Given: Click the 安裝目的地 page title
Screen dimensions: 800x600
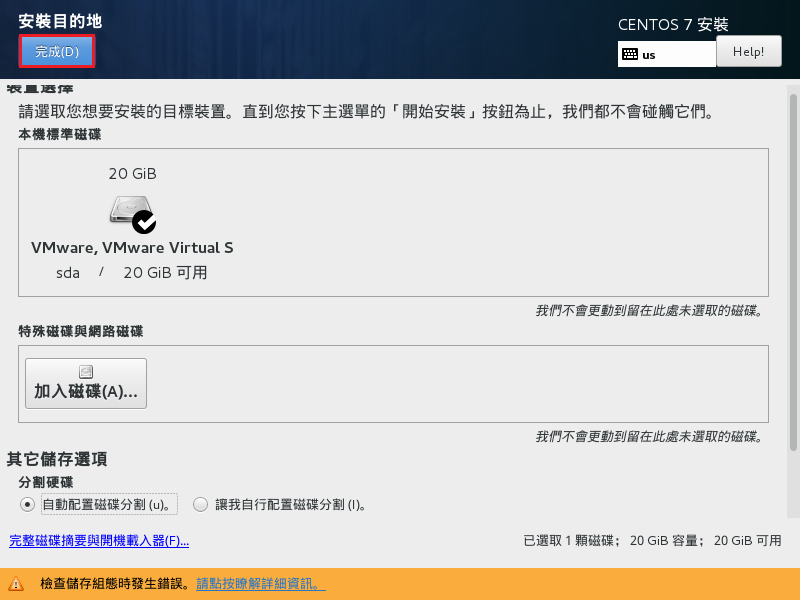Looking at the screenshot, I should [x=60, y=21].
